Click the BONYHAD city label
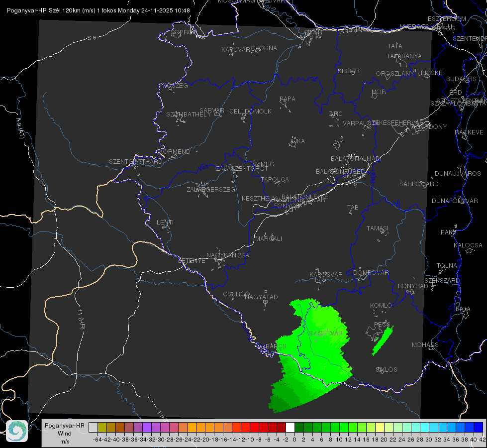487x448 pixels. pos(413,286)
